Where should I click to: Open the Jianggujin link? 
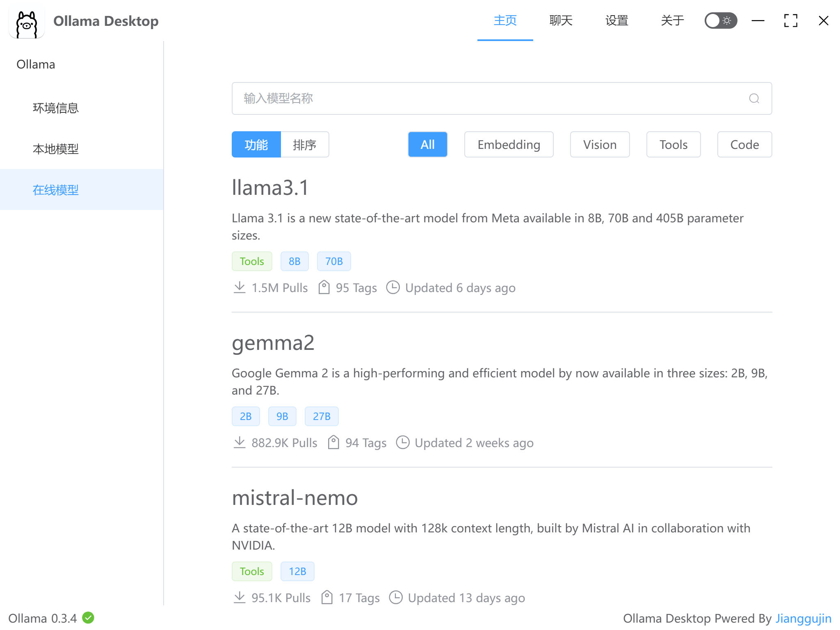[803, 618]
